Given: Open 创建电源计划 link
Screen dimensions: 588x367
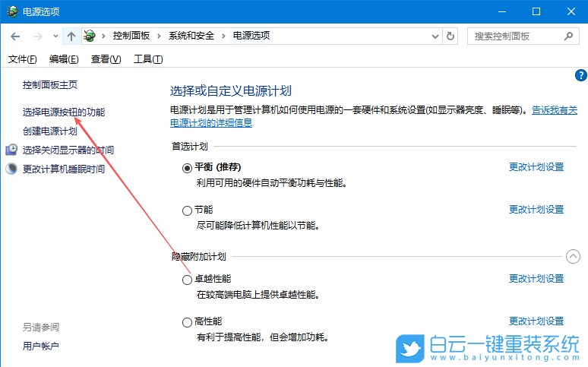Looking at the screenshot, I should tap(50, 131).
